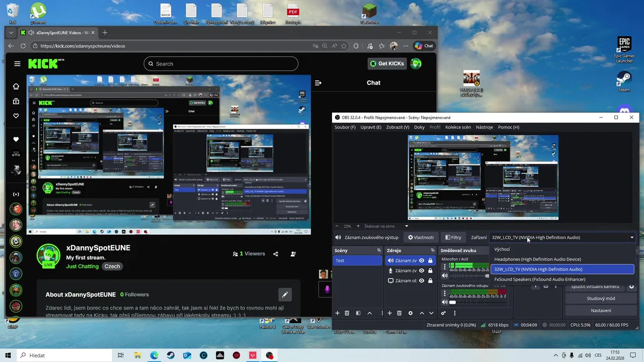The height and width of the screenshot is (362, 644).
Task: Open virtual camera settings gear in OBS
Action: [632, 287]
